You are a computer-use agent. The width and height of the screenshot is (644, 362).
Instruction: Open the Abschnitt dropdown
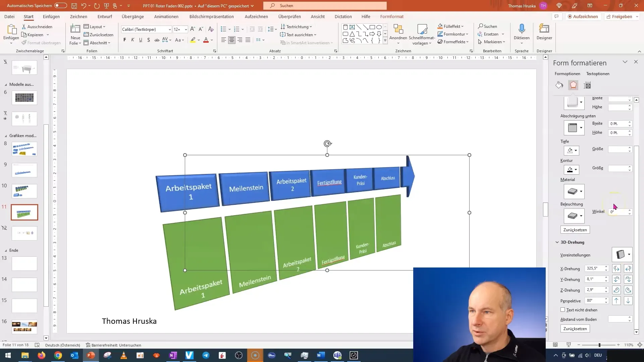(97, 43)
